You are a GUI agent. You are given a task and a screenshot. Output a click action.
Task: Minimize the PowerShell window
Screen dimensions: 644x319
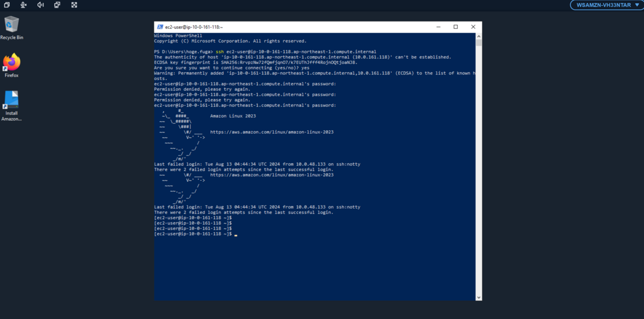click(439, 27)
